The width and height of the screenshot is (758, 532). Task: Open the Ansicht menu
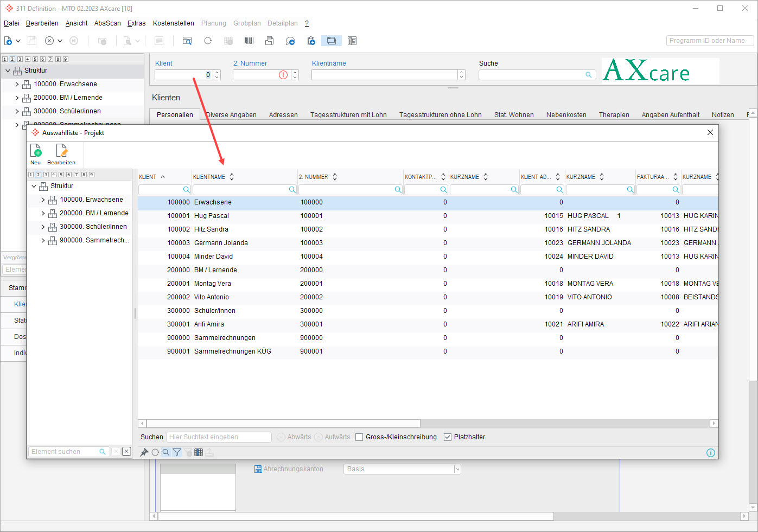77,23
